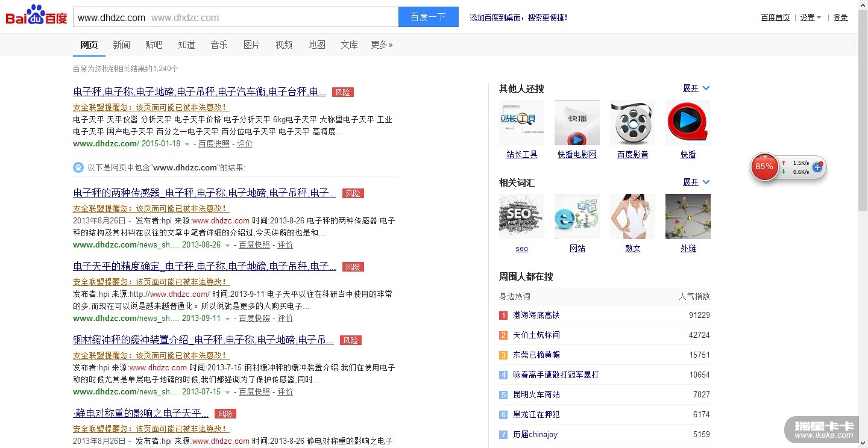Screen dimensions: 868x448
Task: Open dropdown arrow next to 2013-09-11
Action: pyautogui.click(x=227, y=319)
